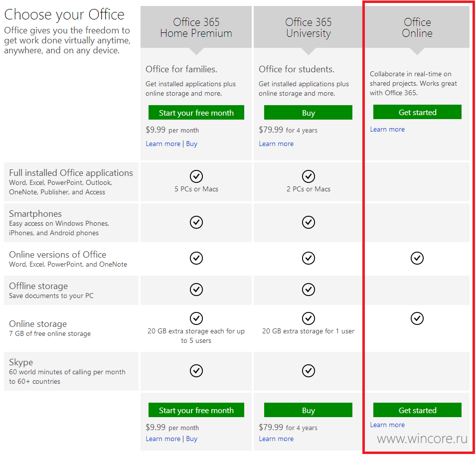476x455 pixels.
Task: Select the Office 365 University column header
Action: pyautogui.click(x=309, y=27)
